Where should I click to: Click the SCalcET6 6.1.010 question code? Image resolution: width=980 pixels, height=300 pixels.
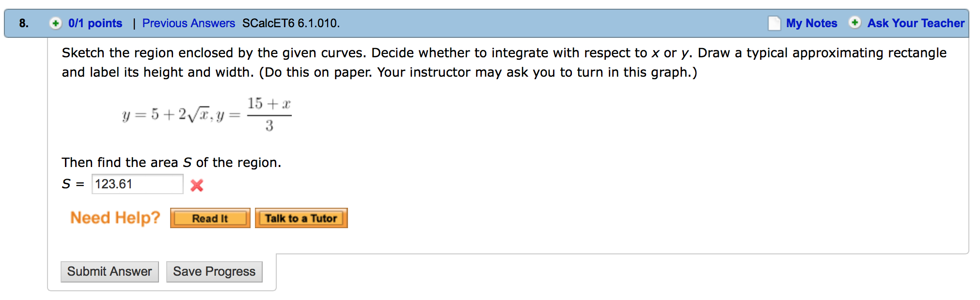coord(291,23)
